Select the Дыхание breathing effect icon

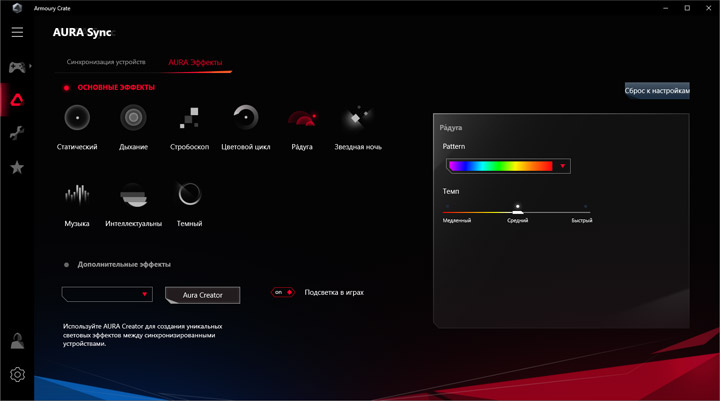133,118
